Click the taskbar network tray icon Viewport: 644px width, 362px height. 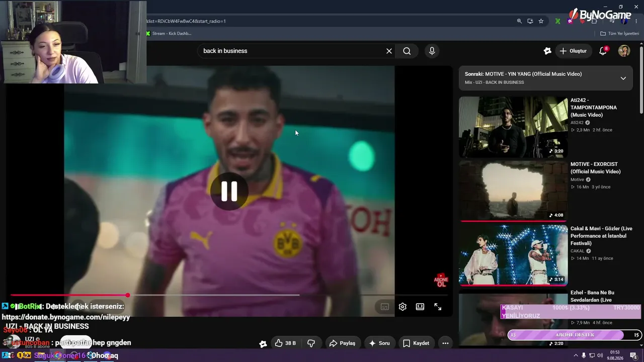click(592, 356)
